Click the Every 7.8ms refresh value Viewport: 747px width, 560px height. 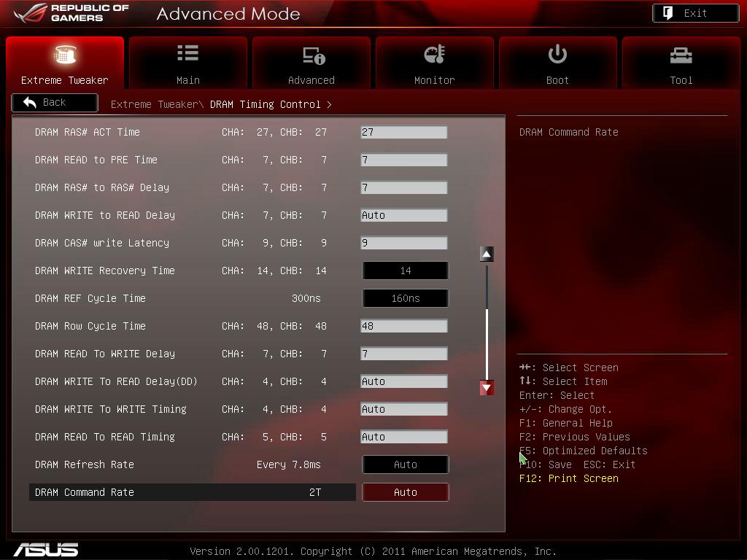pos(288,464)
